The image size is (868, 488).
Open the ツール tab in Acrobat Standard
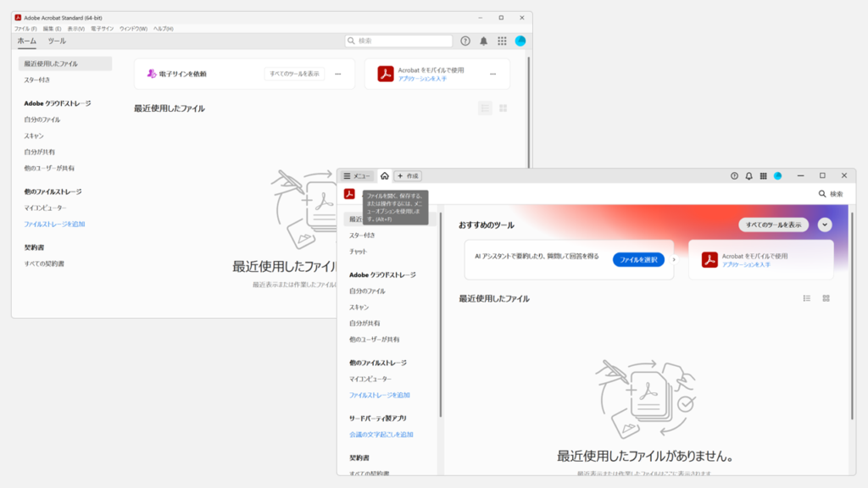(57, 41)
